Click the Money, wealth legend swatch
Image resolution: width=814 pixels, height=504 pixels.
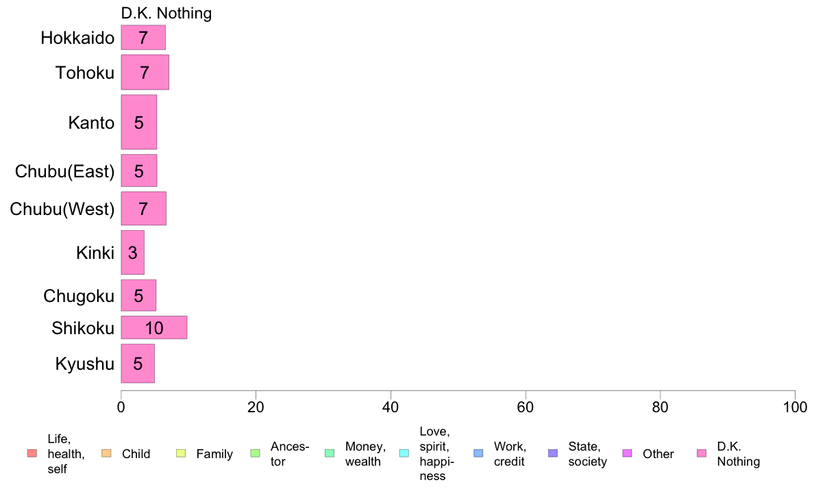point(330,453)
